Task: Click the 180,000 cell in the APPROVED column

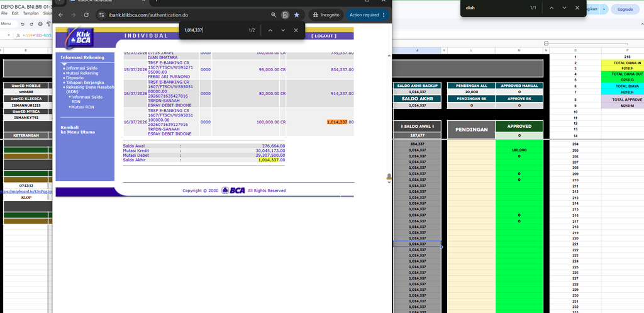Action: click(519, 150)
